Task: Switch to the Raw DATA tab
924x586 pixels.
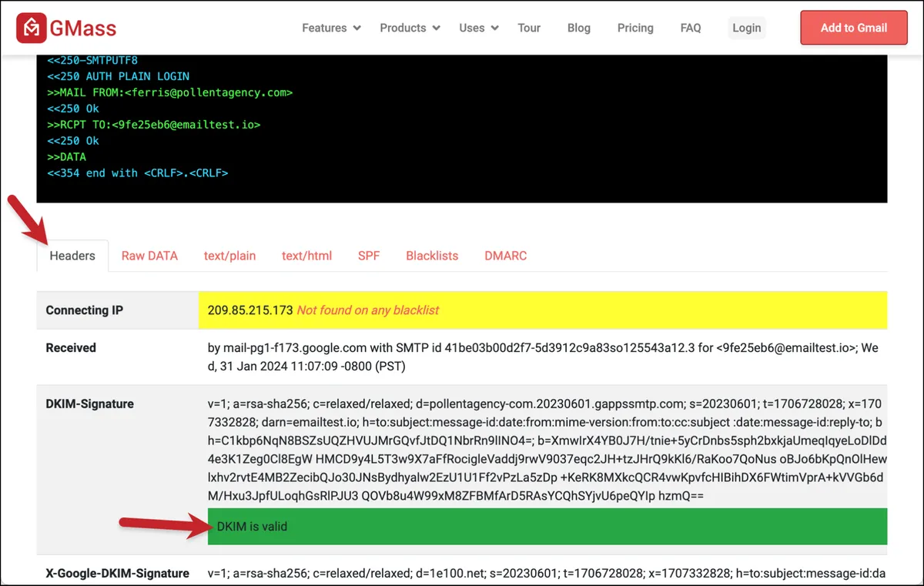Action: pos(149,256)
